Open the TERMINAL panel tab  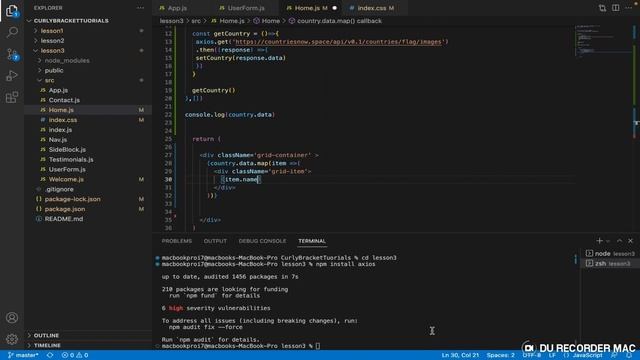(312, 241)
